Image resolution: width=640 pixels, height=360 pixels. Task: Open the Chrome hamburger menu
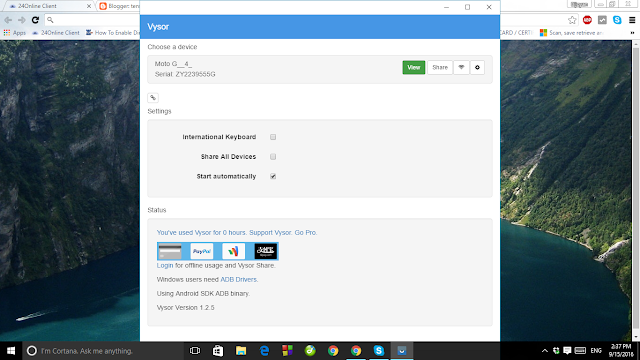(632, 20)
